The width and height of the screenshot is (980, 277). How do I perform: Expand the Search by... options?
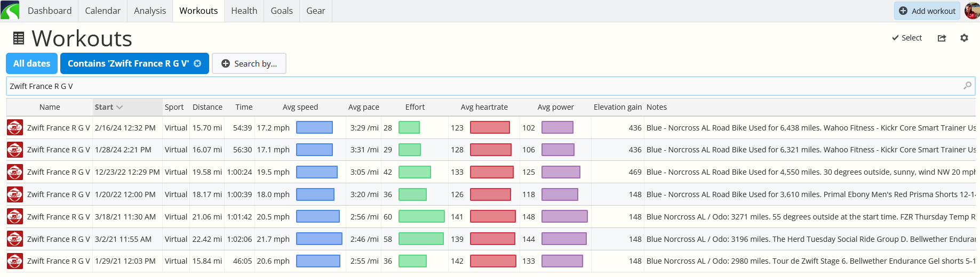pos(249,63)
